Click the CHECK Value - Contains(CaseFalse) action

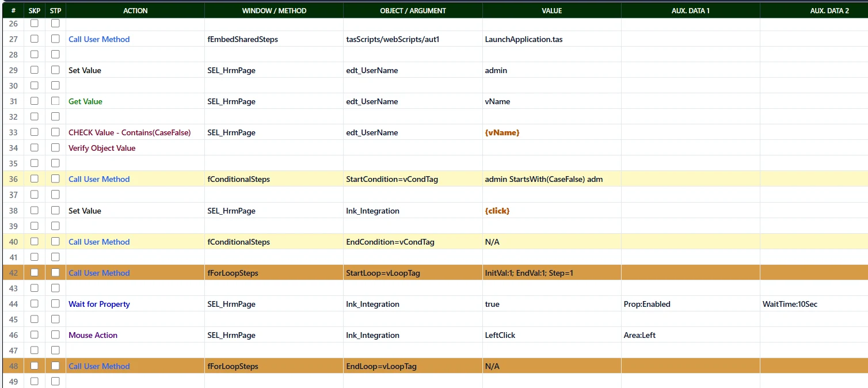(130, 132)
